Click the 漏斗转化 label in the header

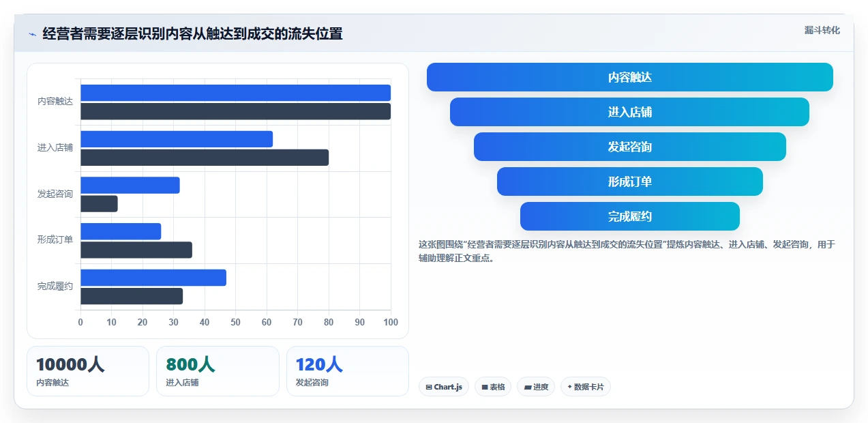tap(822, 30)
